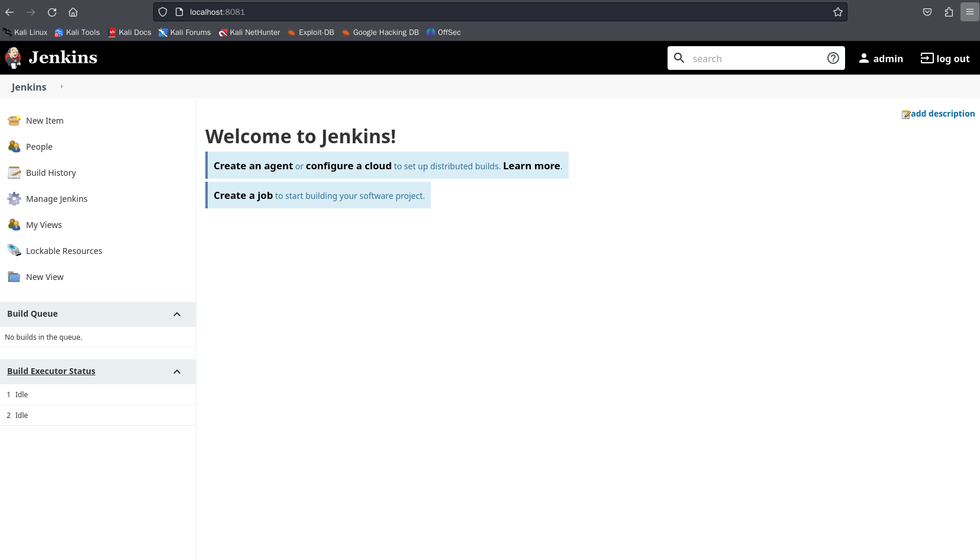Viewport: 980px width, 560px height.
Task: Click the add description edit icon
Action: pos(906,114)
